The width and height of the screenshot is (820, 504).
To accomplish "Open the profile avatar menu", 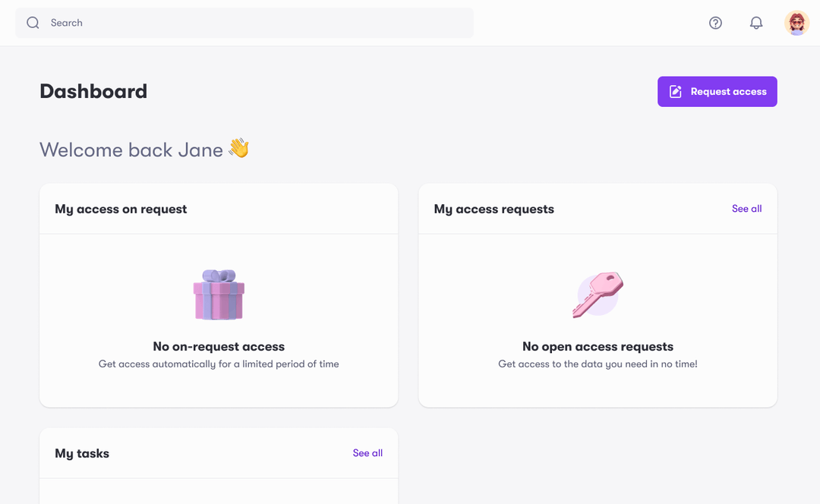I will pyautogui.click(x=796, y=23).
